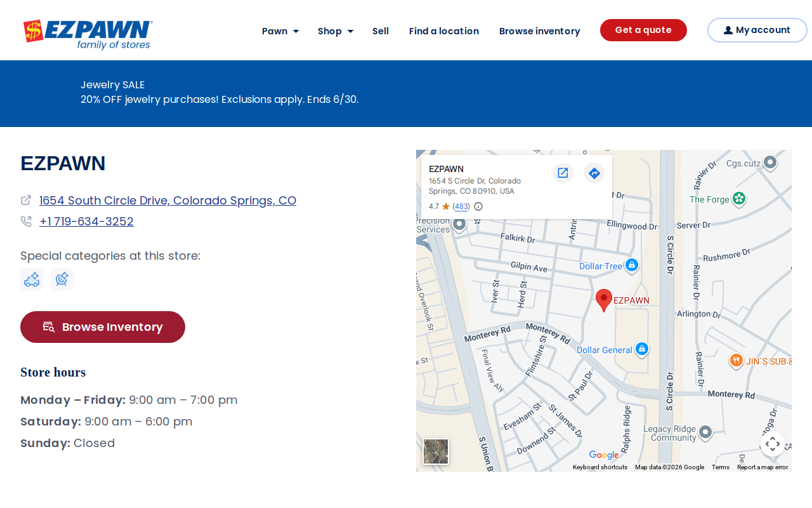Click the Monday – Friday hours line
Image resolution: width=812 pixels, height=508 pixels.
[129, 400]
